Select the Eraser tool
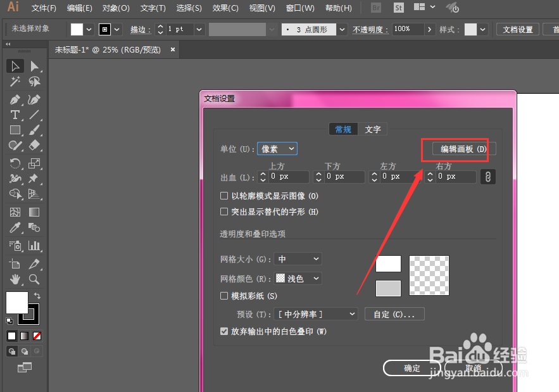The height and width of the screenshot is (392, 559). click(x=34, y=145)
